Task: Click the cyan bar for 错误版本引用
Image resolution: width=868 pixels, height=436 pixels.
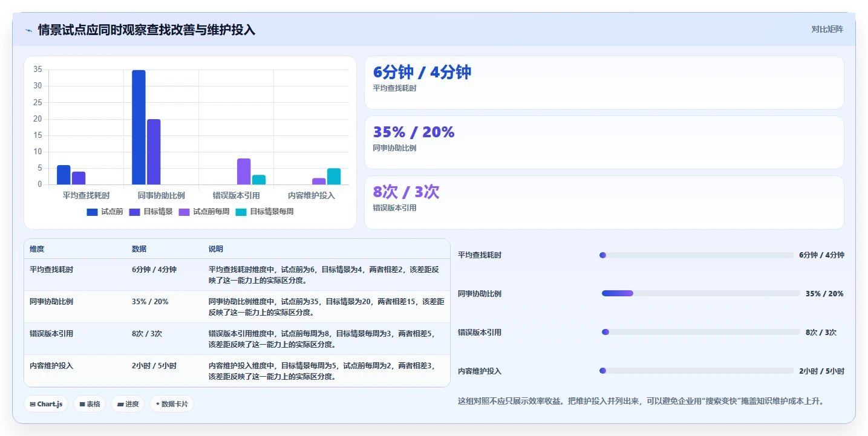Action: coord(259,180)
